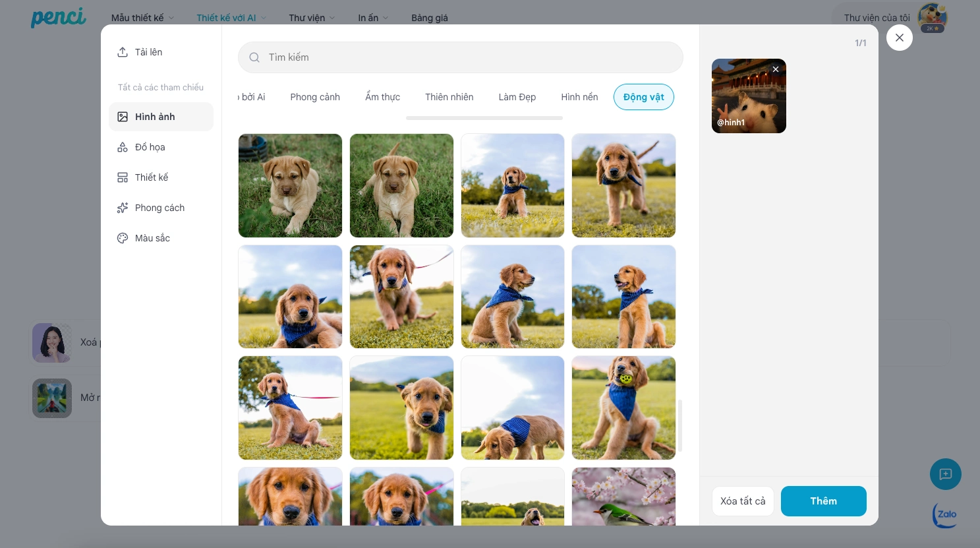Switch to the Thiết kế sidebar section

coord(161,177)
